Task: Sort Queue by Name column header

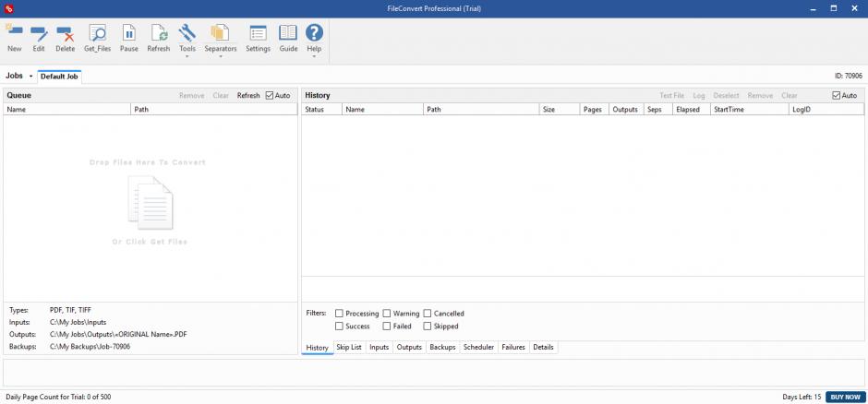Action: click(x=67, y=110)
